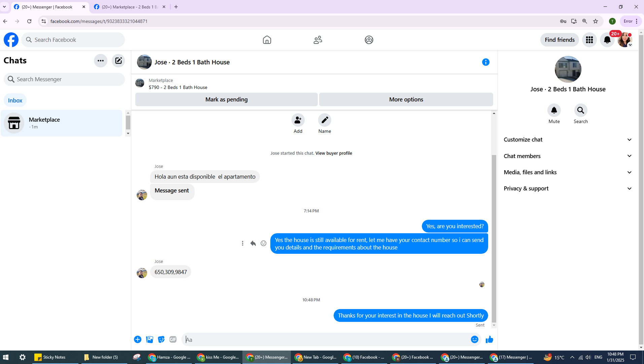Open the site information icon in address bar
The image size is (644, 364).
click(x=44, y=21)
